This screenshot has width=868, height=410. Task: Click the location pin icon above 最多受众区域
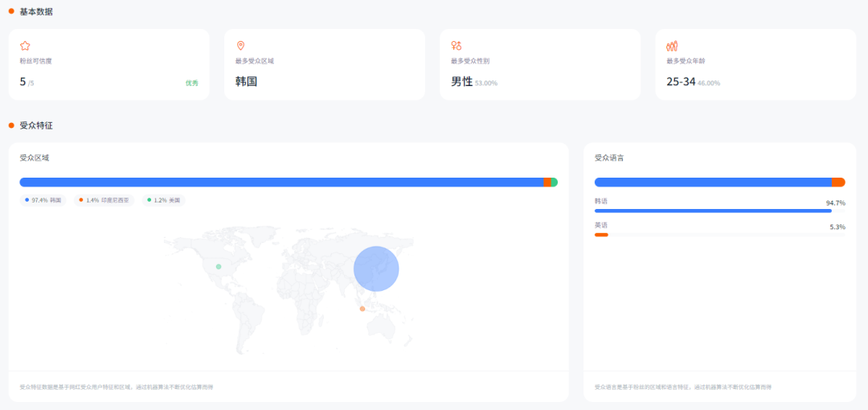click(x=240, y=46)
